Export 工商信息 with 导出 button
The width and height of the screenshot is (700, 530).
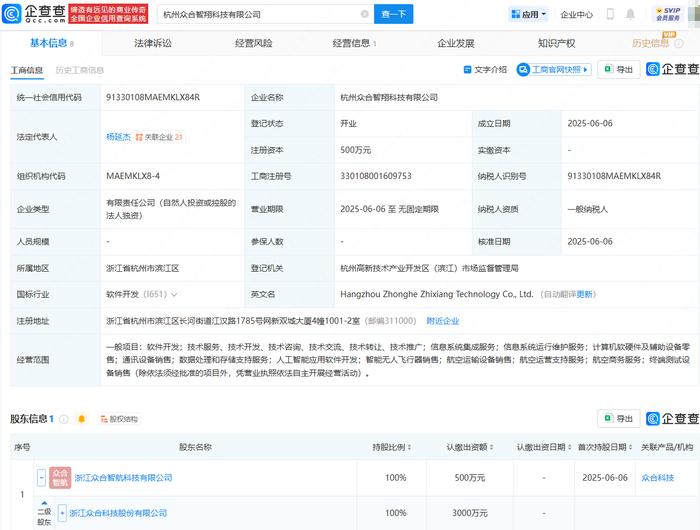click(x=619, y=70)
